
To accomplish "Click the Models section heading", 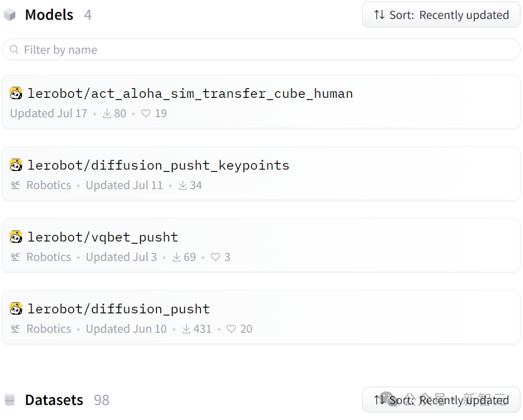I will tap(49, 15).
